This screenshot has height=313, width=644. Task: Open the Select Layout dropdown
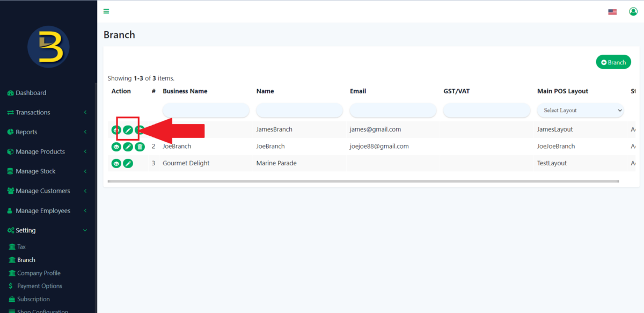(x=580, y=110)
